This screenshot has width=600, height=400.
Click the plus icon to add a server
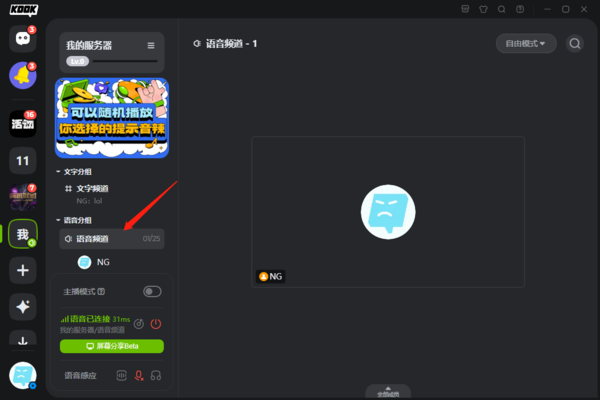tap(23, 270)
